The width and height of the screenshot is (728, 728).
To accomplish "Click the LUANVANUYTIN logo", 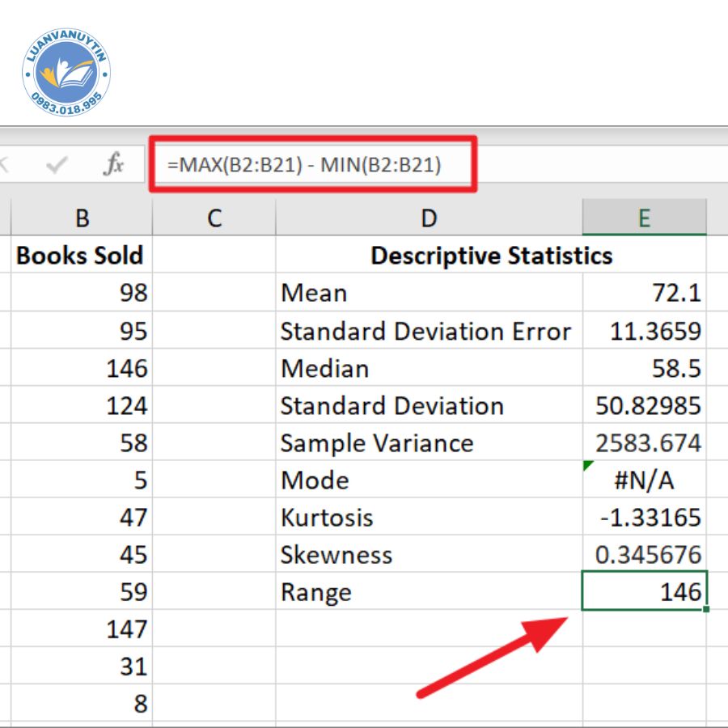I will pos(66,74).
